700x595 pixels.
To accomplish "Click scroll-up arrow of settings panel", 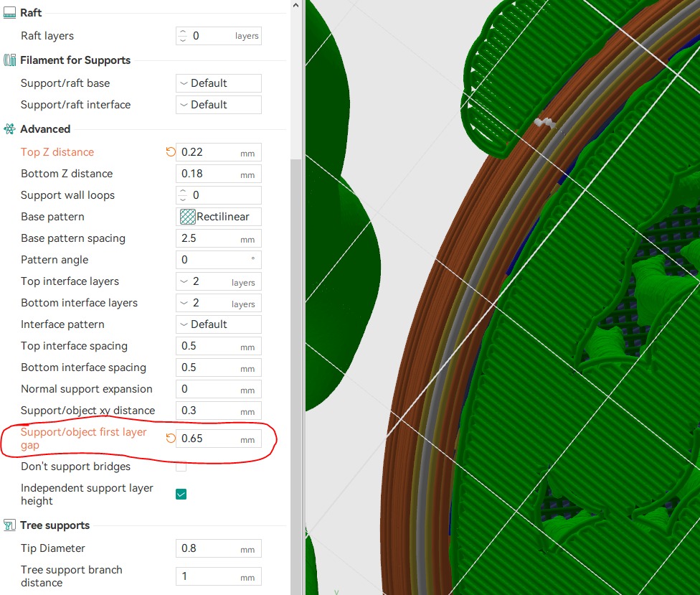I will coord(295,5).
